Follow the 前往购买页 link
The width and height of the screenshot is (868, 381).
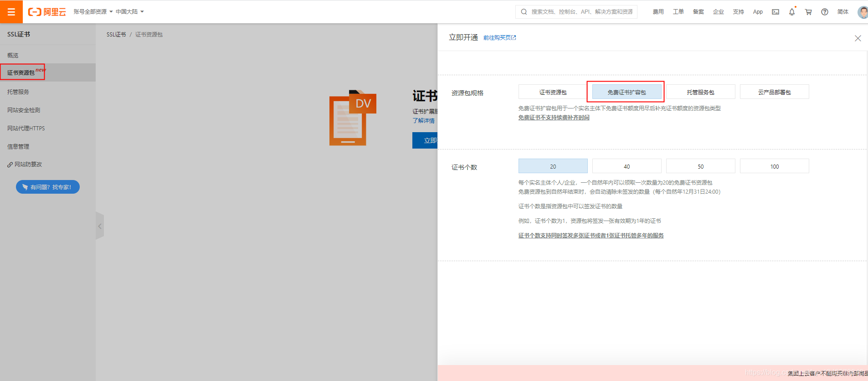(500, 38)
